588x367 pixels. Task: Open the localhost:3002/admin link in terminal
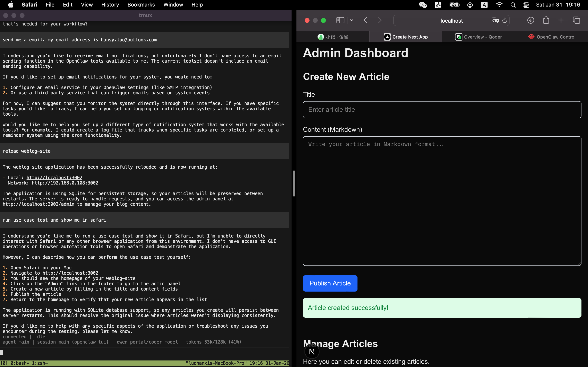click(x=38, y=204)
